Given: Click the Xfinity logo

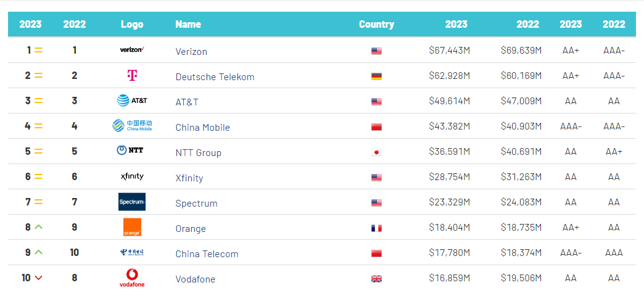Looking at the screenshot, I should click(132, 176).
